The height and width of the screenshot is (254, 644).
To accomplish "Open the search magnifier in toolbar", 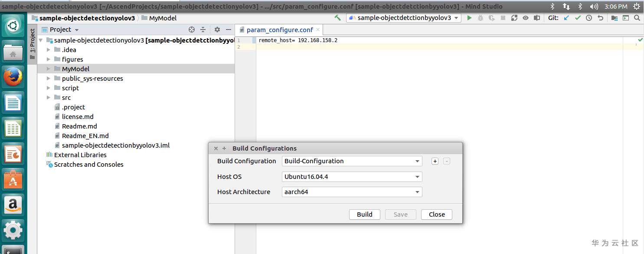I will click(x=637, y=18).
